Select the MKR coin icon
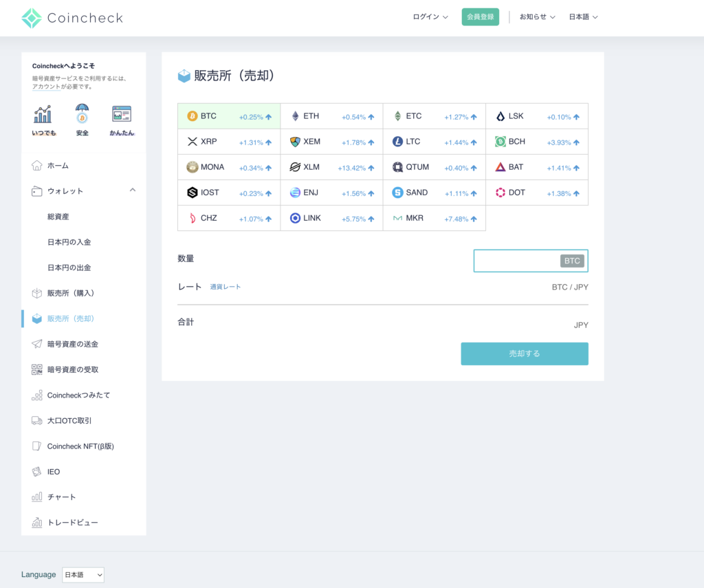Image resolution: width=704 pixels, height=588 pixels. pyautogui.click(x=397, y=218)
